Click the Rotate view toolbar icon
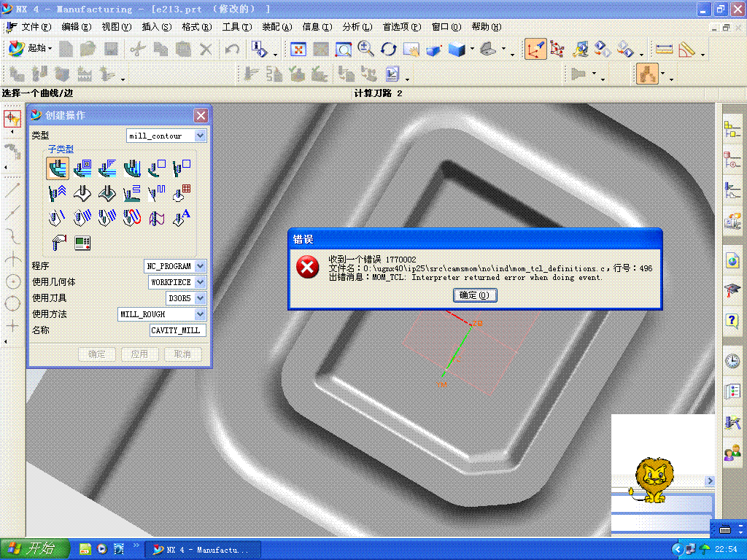 [388, 49]
